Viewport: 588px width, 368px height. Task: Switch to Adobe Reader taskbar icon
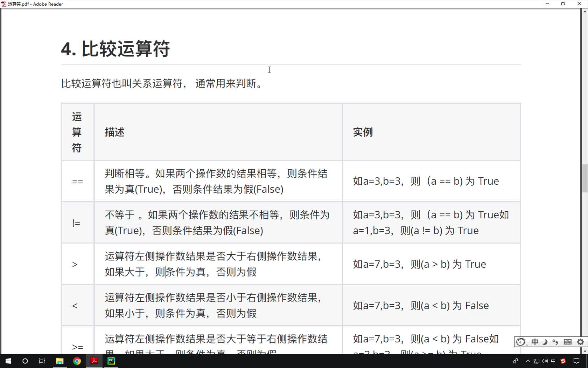[94, 361]
